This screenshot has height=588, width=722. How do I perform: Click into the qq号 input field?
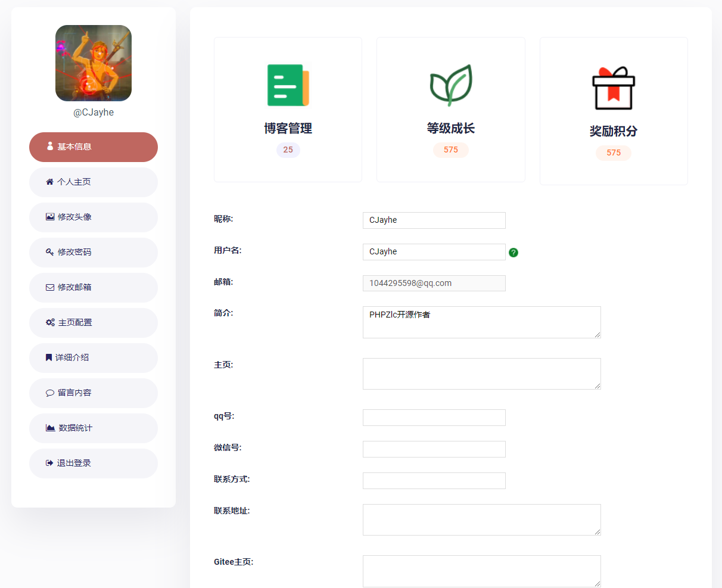(434, 418)
